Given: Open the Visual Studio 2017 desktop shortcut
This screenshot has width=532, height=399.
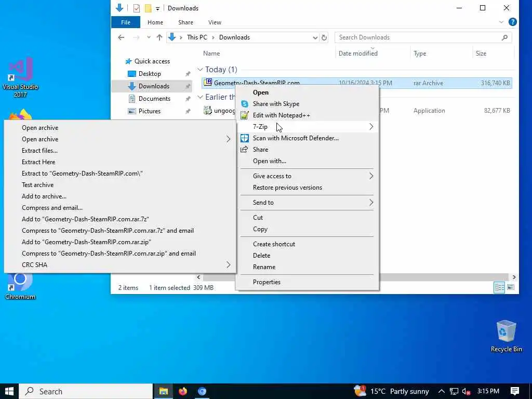Looking at the screenshot, I should click(x=20, y=77).
